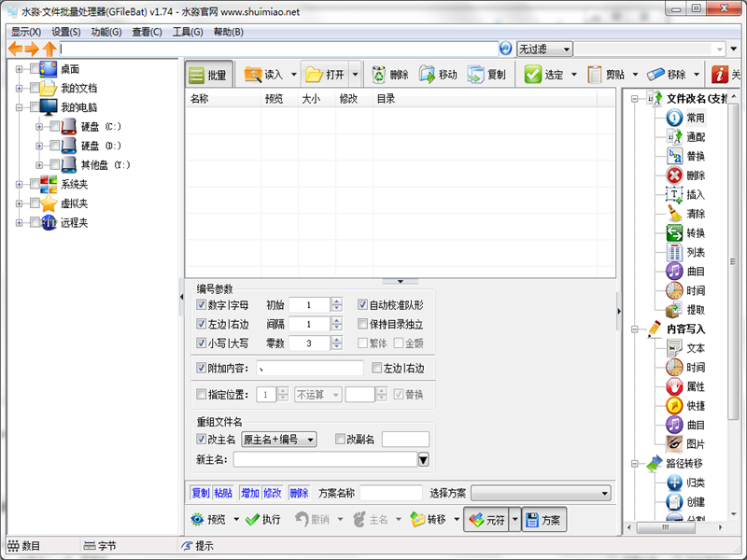Select 替换 replace rename function
This screenshot has width=747, height=560.
pyautogui.click(x=685, y=156)
